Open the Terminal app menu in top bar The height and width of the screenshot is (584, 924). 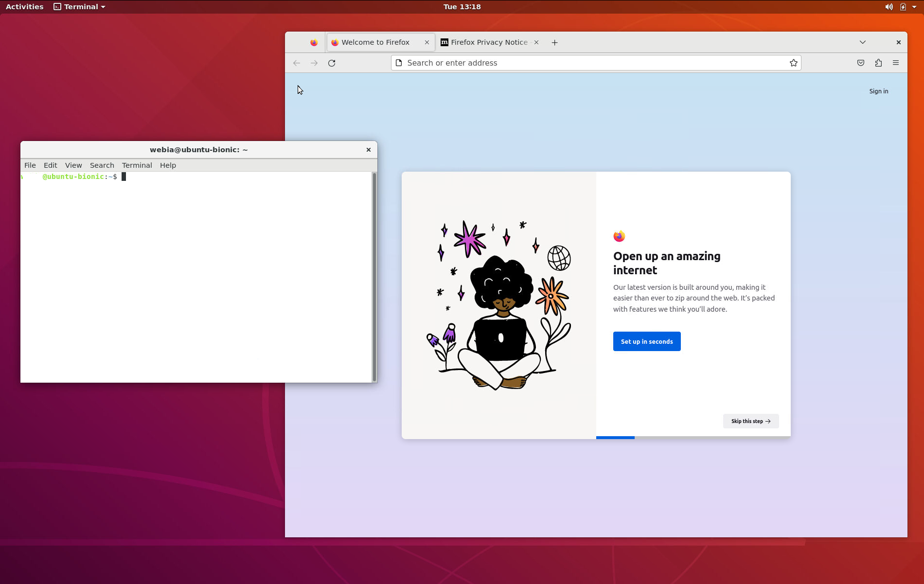click(79, 7)
